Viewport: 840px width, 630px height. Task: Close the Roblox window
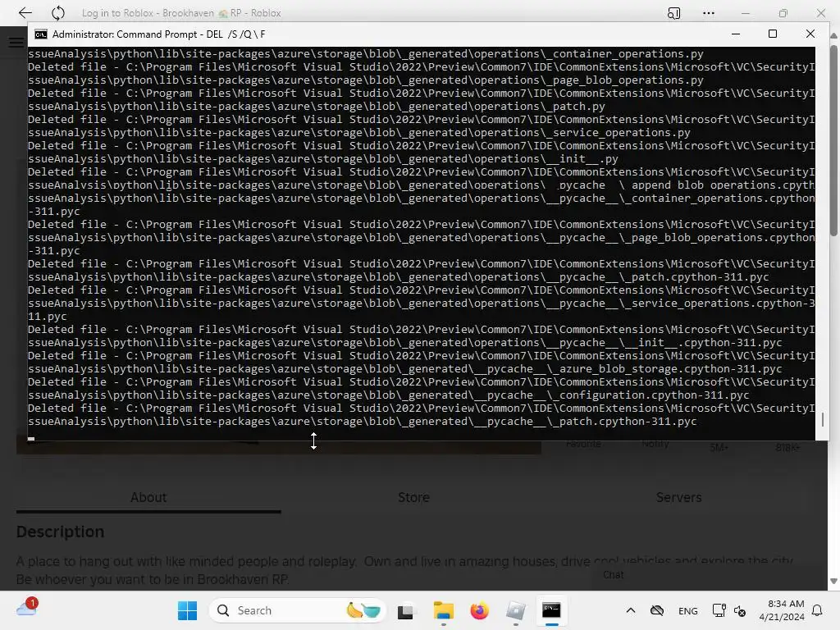(820, 13)
